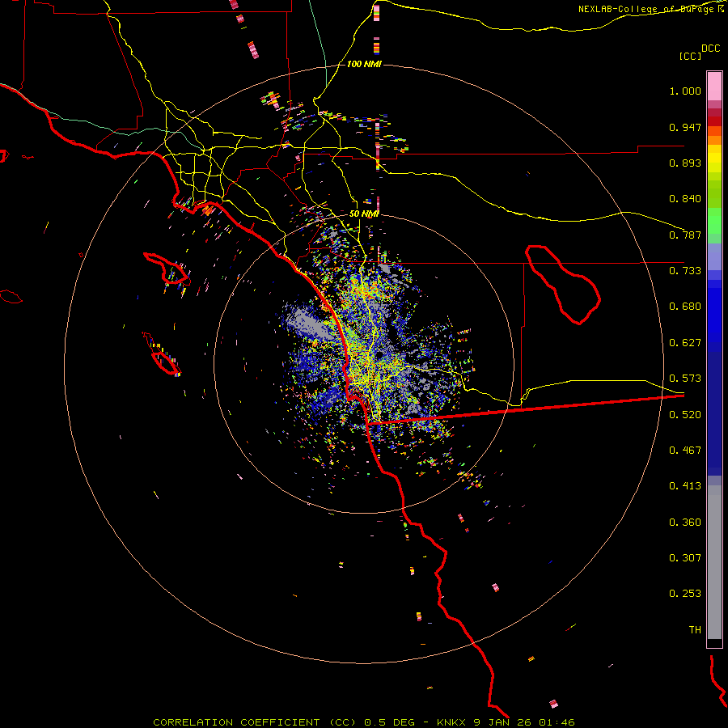The image size is (728, 728).
Task: Click the 0.733 color scale value
Action: pos(685,271)
